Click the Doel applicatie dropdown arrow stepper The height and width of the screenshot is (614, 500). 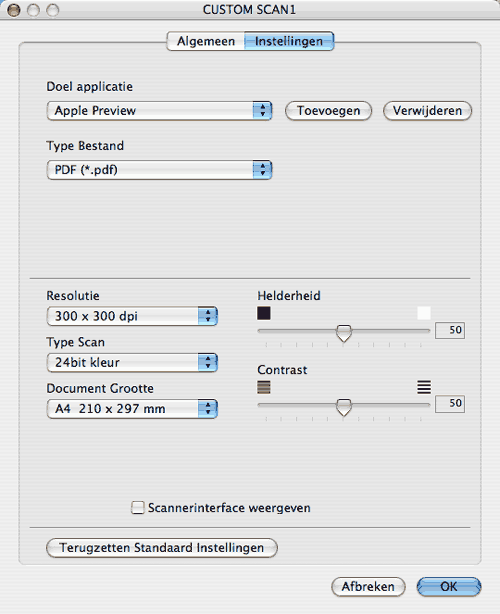(262, 110)
